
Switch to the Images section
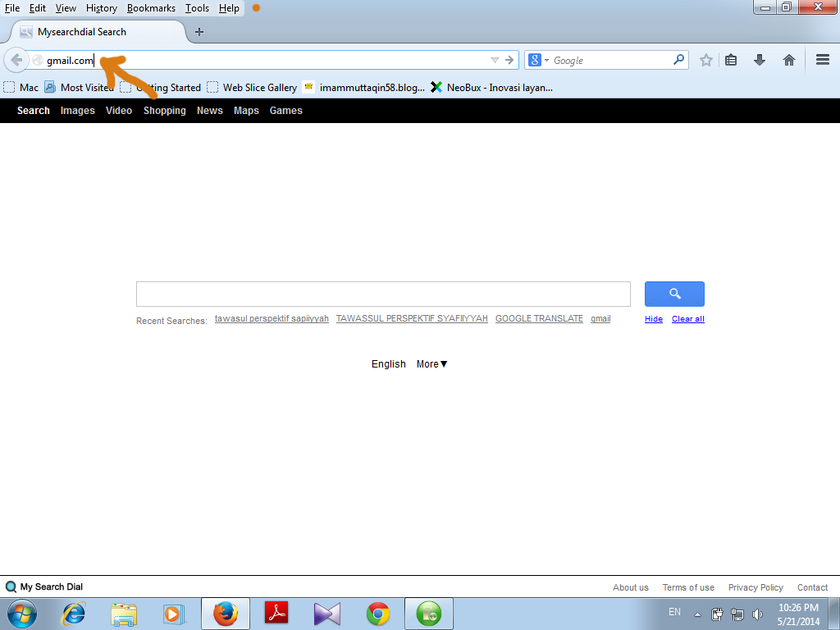(x=77, y=110)
